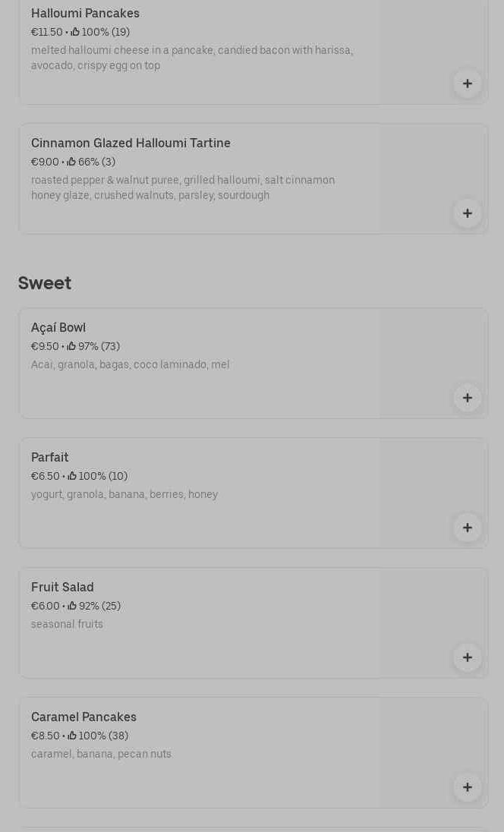Tap the plus icon for Fruit Salad
The image size is (504, 832).
pos(468,657)
